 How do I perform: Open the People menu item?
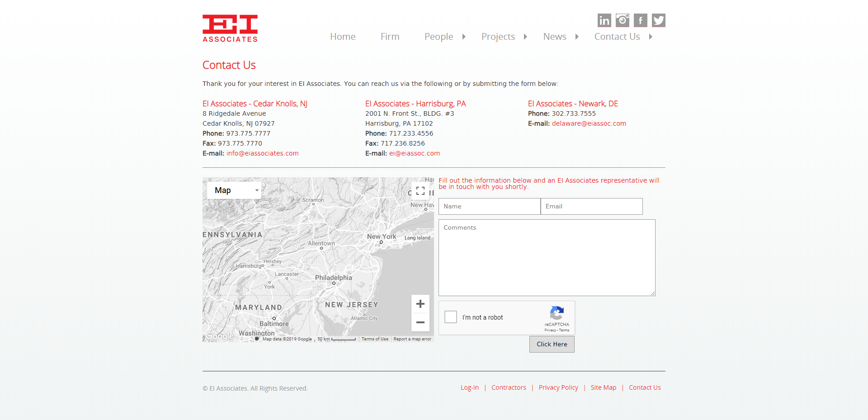coord(439,37)
